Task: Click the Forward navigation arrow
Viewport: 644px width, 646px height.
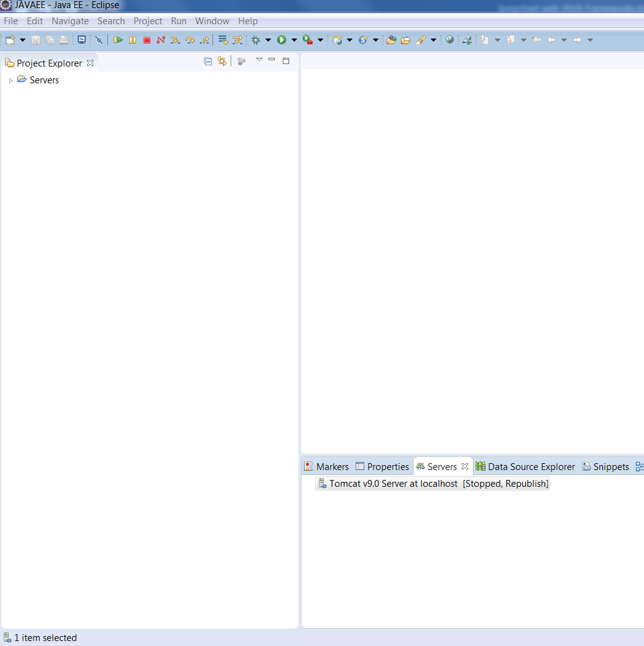Action: tap(577, 40)
